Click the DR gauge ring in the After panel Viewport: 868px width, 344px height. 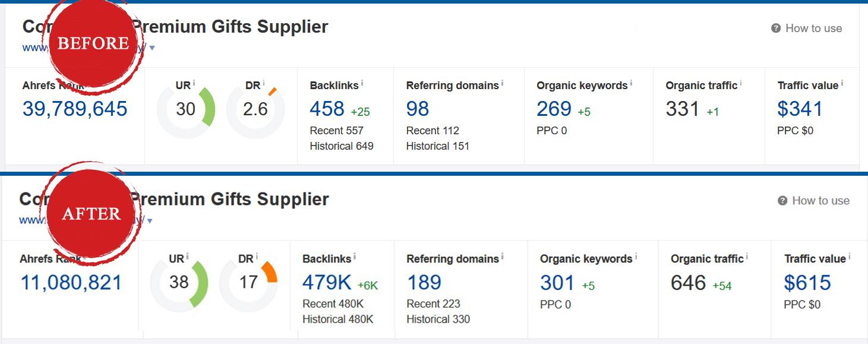click(x=250, y=284)
